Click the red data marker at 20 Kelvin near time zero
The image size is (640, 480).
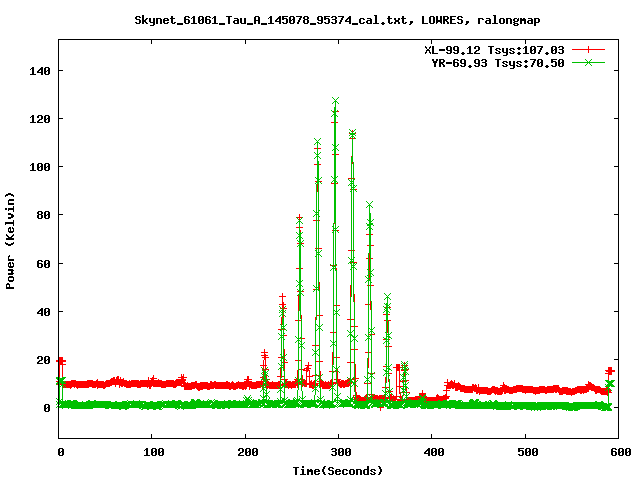(61, 361)
